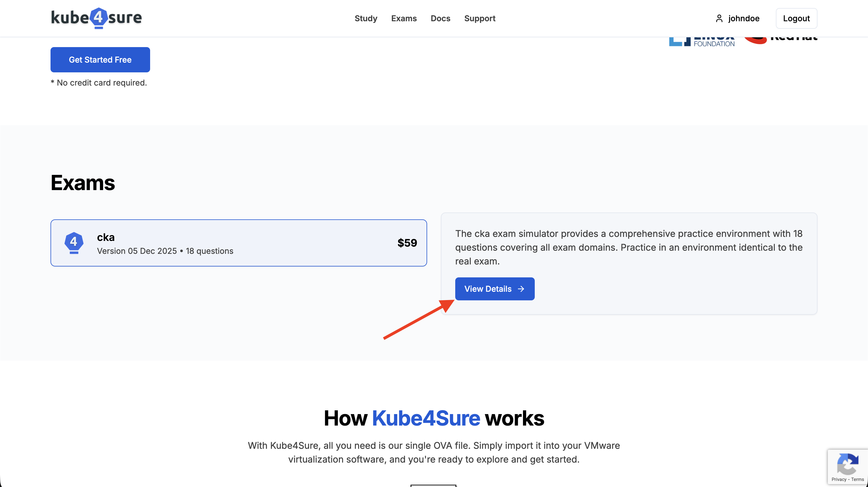Go to the Docs page
Image resolution: width=868 pixels, height=487 pixels.
pos(440,19)
